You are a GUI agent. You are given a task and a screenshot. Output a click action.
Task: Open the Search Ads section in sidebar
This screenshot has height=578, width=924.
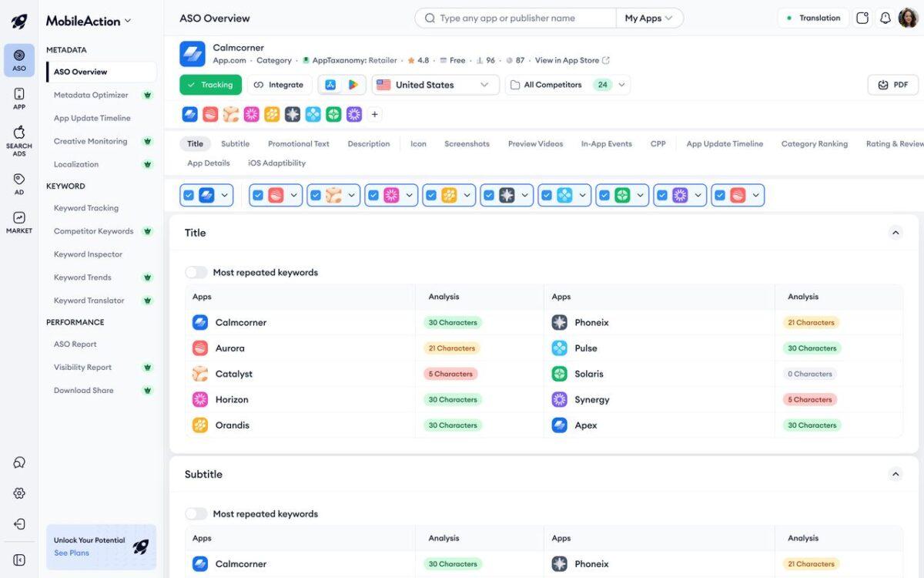tap(19, 140)
